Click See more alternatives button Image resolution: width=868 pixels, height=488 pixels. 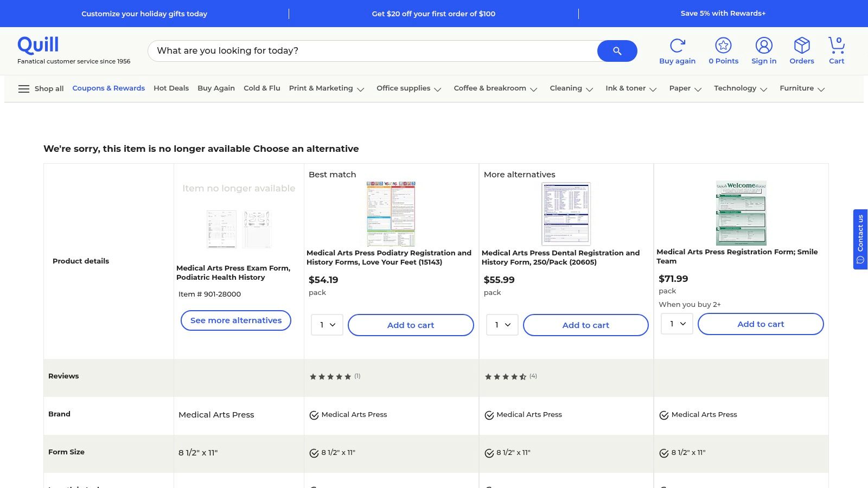tap(236, 320)
